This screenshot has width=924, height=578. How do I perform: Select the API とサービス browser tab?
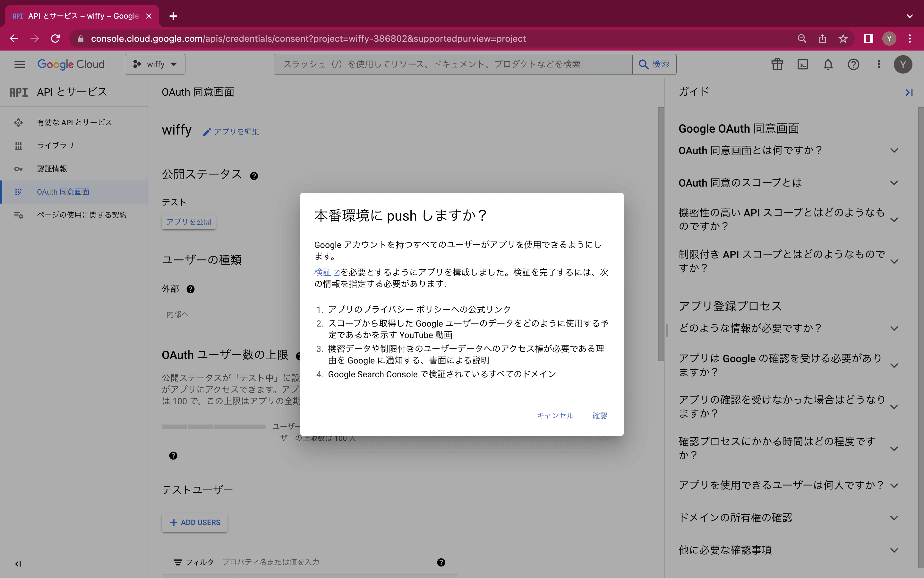coord(82,16)
